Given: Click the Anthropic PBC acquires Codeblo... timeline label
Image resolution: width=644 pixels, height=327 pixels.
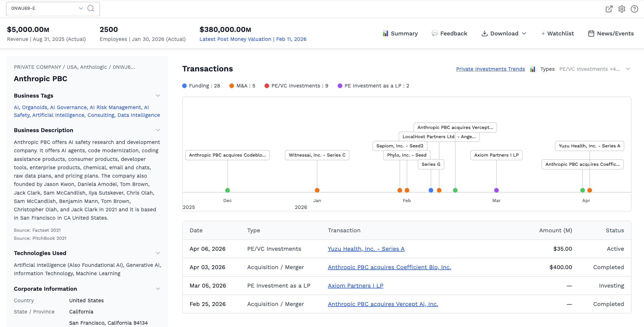Looking at the screenshot, I should pos(228,155).
